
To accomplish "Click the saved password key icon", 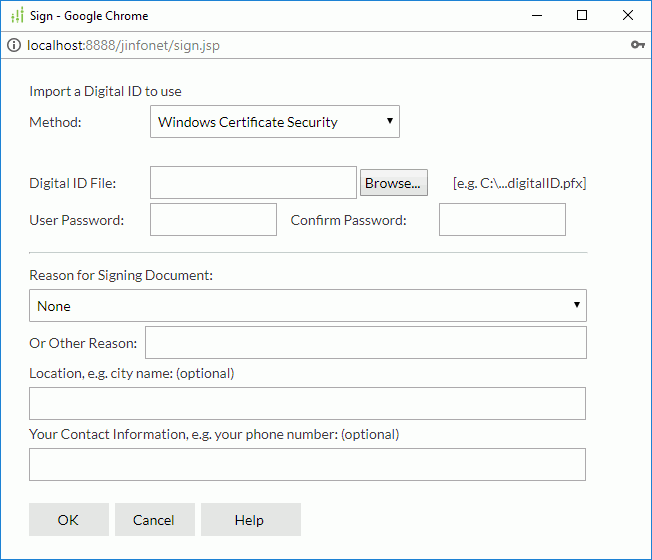I will point(637,44).
